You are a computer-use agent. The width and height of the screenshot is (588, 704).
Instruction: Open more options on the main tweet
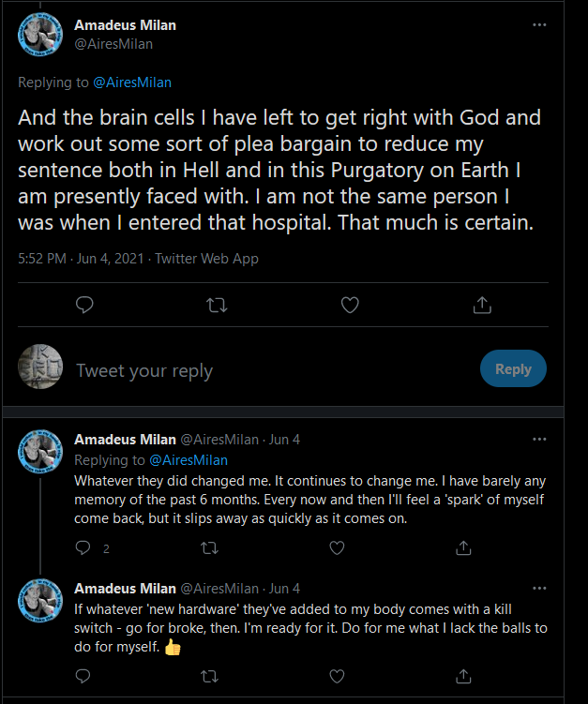(x=539, y=24)
